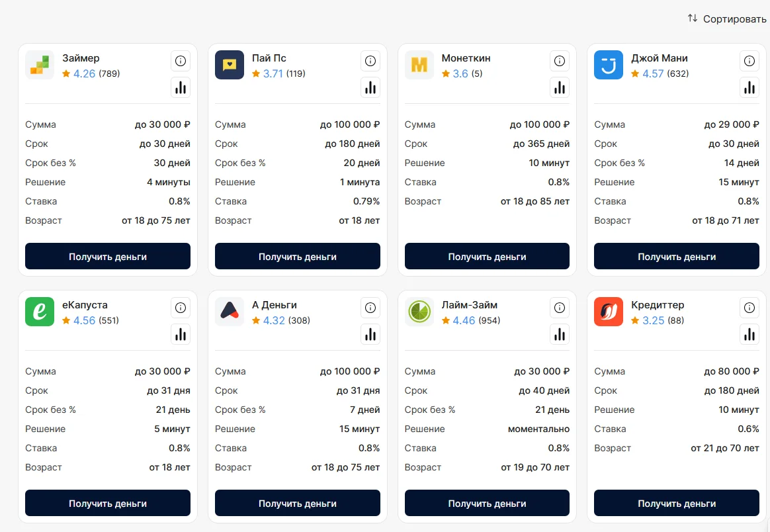This screenshot has width=770, height=532.
Task: Click Получить деньги for еКапуста
Action: tap(108, 503)
